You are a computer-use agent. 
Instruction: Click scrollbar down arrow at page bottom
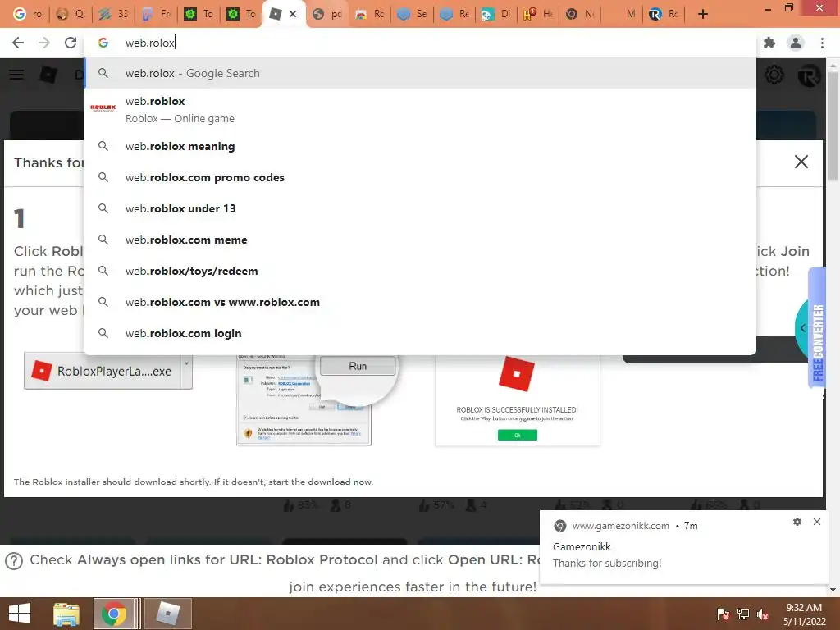[x=833, y=590]
